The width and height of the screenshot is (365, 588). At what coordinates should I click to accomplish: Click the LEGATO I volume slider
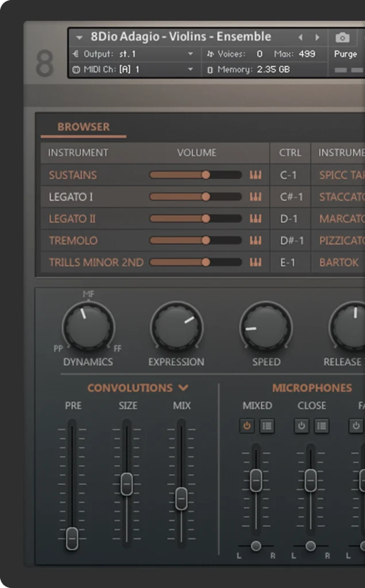(x=195, y=196)
